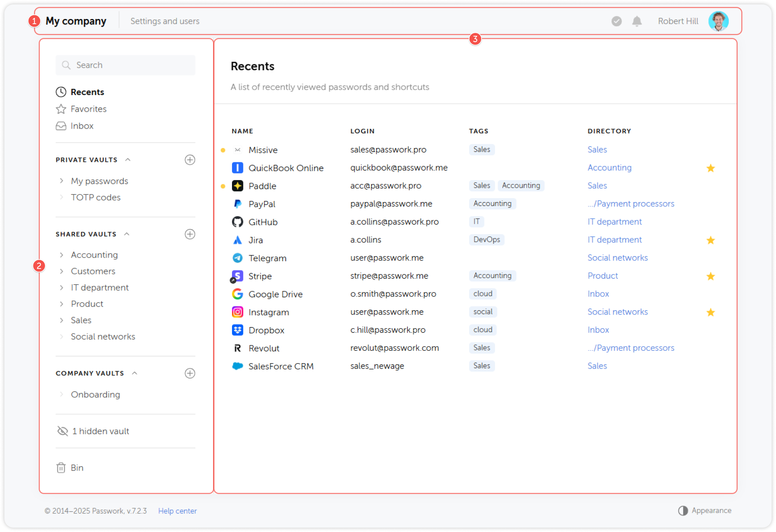Open Settings and users

tap(164, 21)
